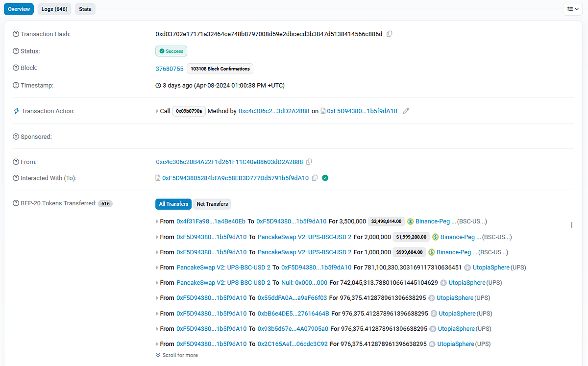Image resolution: width=588 pixels, height=366 pixels.
Task: Click the UtopiaSphere token icon on a transfer row
Action: (467, 268)
